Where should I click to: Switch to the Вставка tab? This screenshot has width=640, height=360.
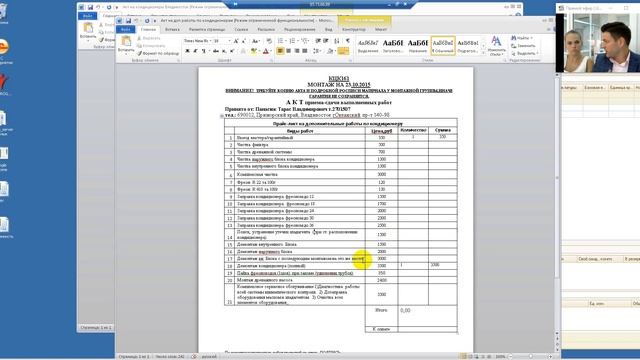click(x=172, y=29)
